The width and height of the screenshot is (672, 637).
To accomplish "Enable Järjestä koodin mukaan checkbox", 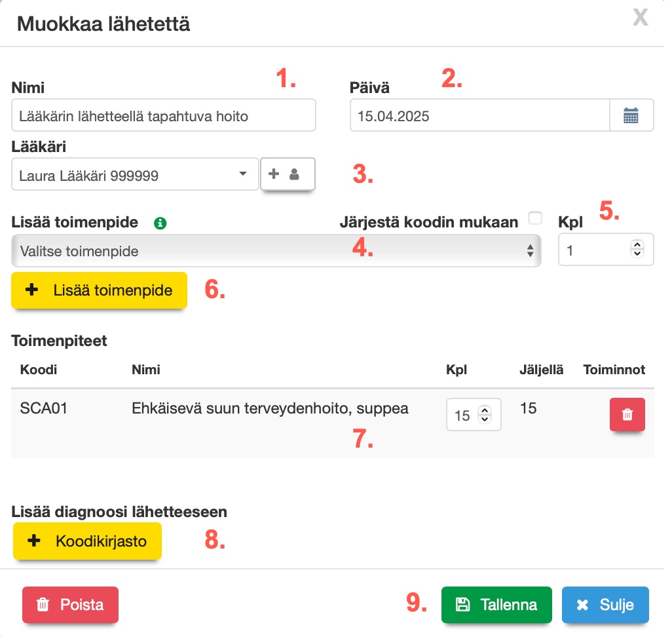I will pyautogui.click(x=535, y=218).
